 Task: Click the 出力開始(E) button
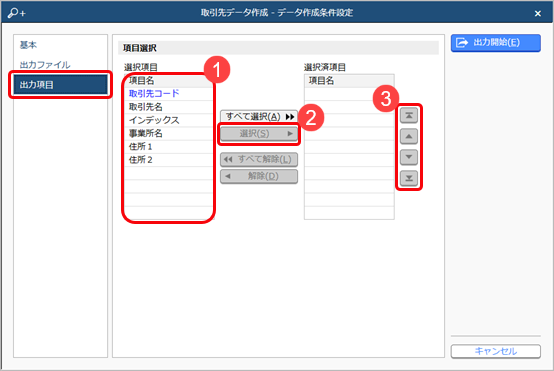coord(495,43)
